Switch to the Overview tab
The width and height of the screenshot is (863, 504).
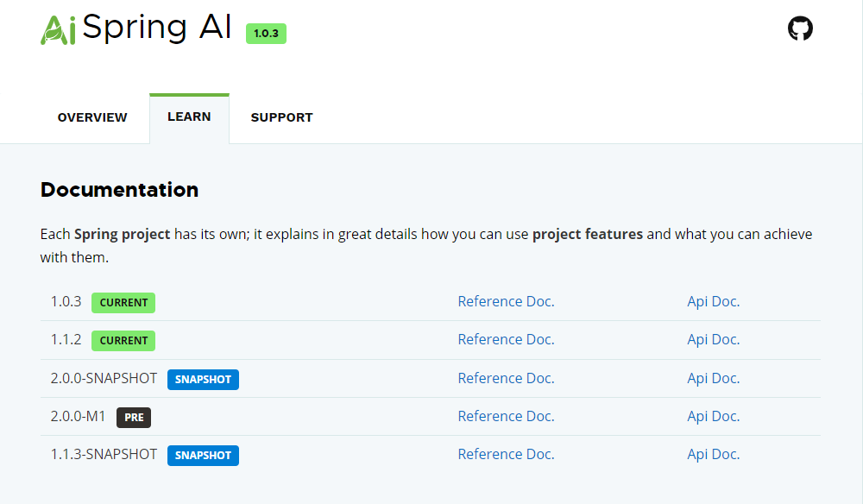click(x=92, y=117)
